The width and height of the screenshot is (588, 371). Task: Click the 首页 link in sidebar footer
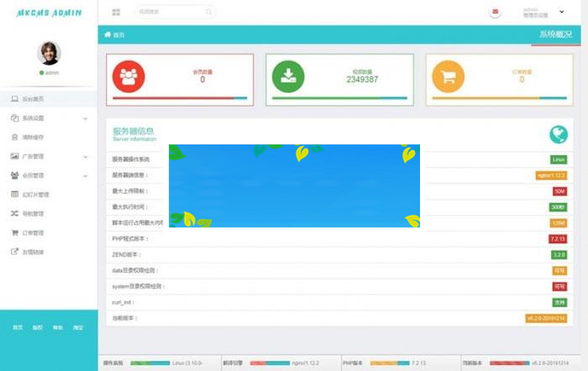pyautogui.click(x=18, y=327)
